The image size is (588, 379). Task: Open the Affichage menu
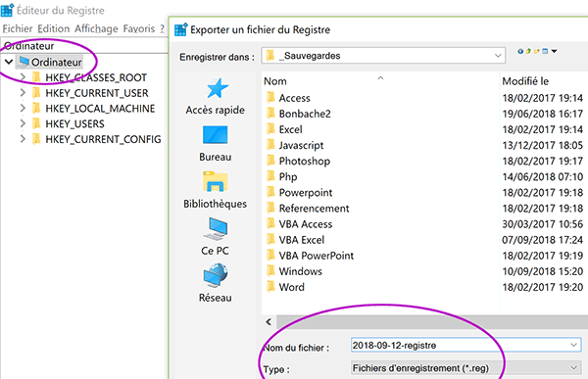(x=96, y=28)
